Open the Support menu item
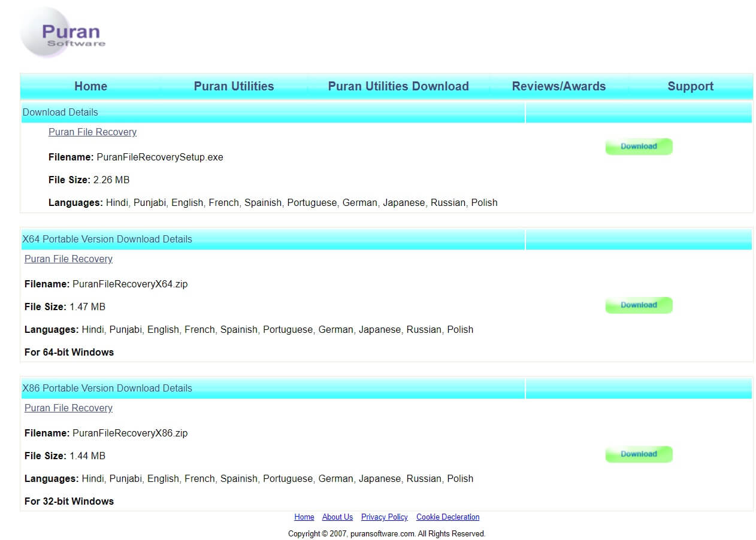This screenshot has width=756, height=540. point(691,86)
